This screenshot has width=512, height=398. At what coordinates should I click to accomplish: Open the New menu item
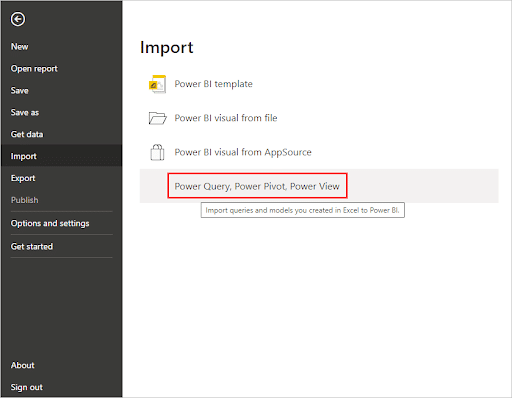click(x=20, y=47)
